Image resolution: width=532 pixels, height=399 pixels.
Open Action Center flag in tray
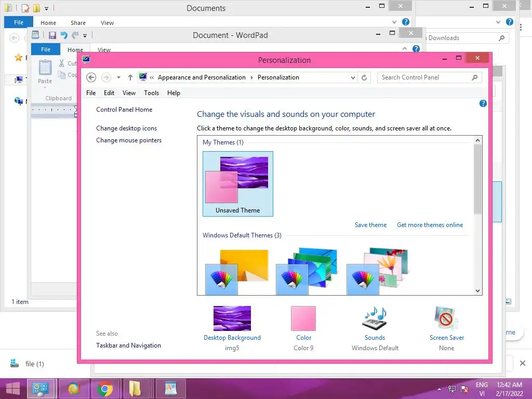tap(464, 389)
